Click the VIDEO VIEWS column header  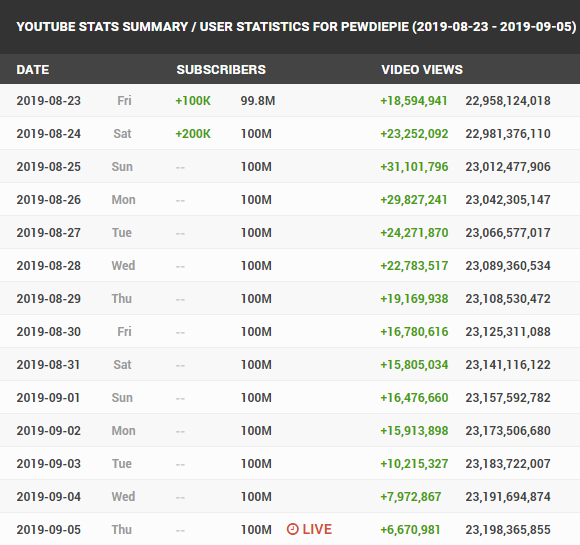tap(422, 70)
